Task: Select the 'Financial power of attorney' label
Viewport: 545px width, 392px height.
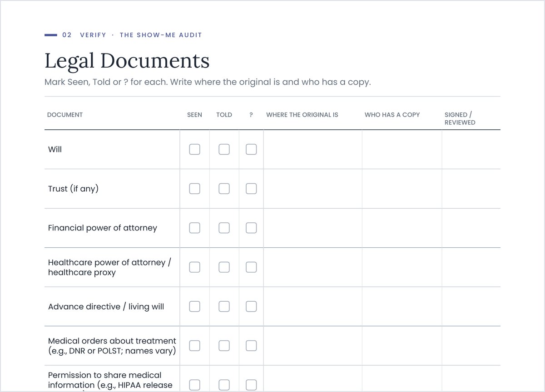Action: [103, 228]
